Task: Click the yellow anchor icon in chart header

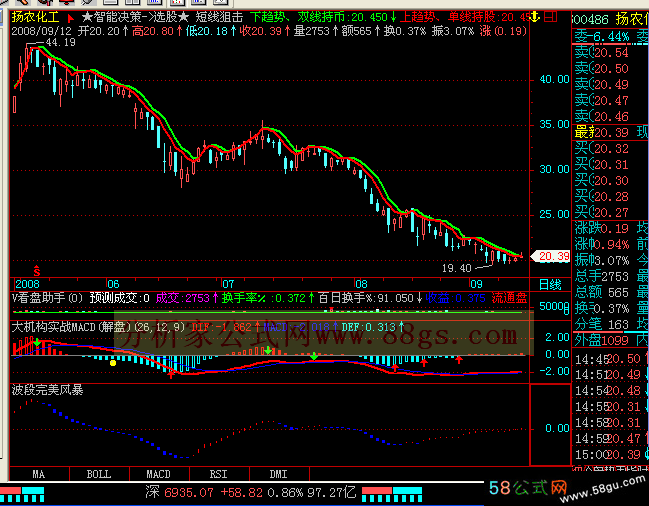Action: (x=535, y=17)
